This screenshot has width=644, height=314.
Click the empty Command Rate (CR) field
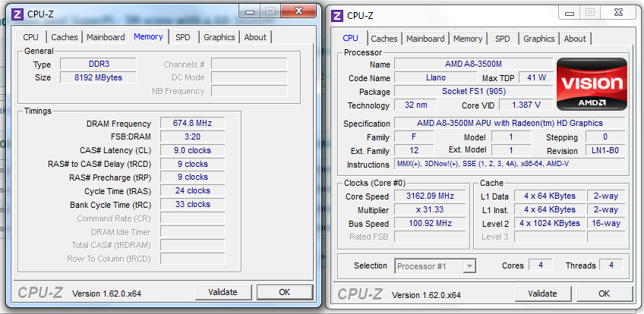(193, 218)
